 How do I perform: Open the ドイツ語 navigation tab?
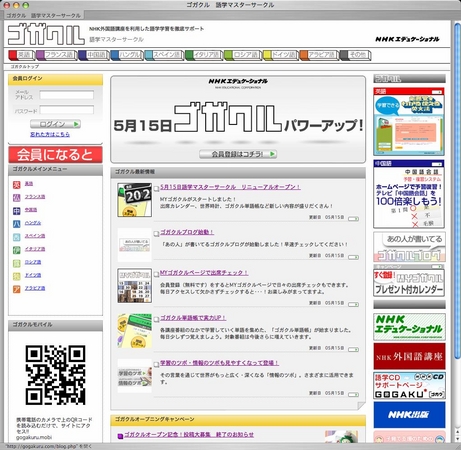[x=281, y=55]
